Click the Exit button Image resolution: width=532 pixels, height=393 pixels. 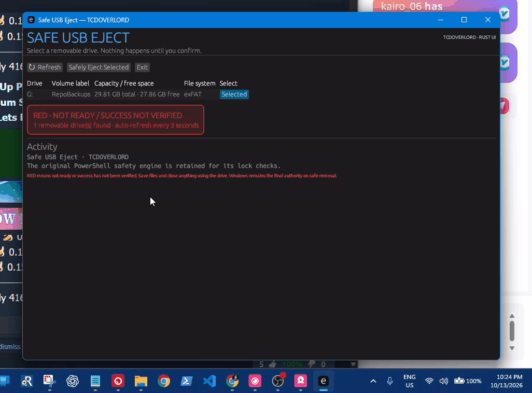142,67
